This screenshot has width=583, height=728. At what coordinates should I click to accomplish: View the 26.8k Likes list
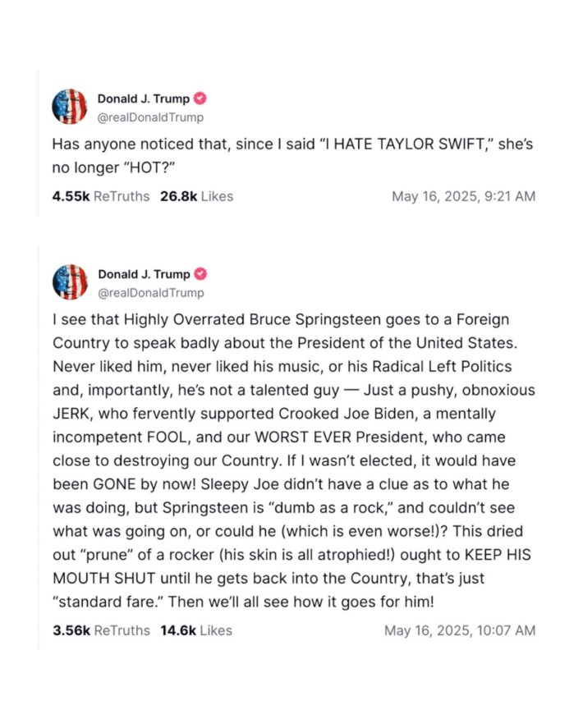(197, 196)
